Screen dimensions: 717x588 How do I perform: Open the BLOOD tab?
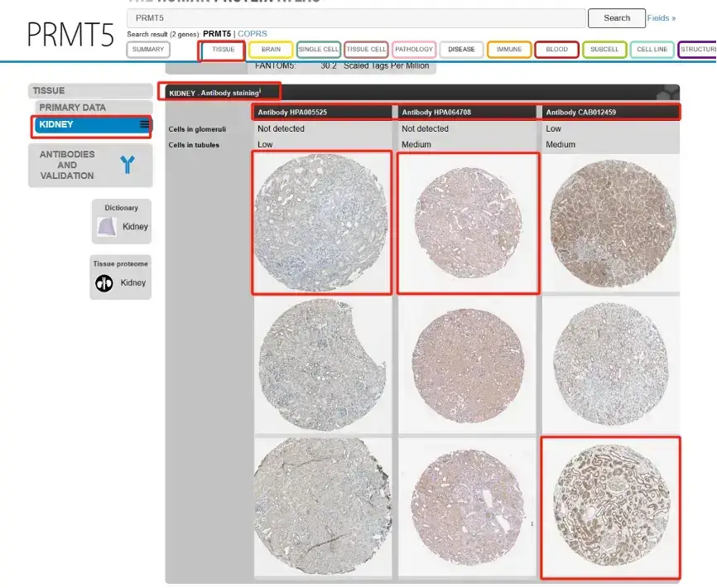pyautogui.click(x=556, y=50)
